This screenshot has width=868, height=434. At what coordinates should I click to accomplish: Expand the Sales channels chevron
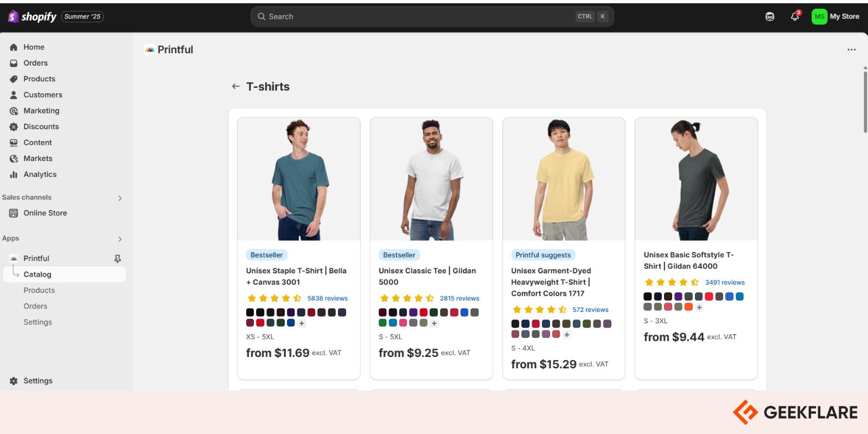(x=120, y=198)
